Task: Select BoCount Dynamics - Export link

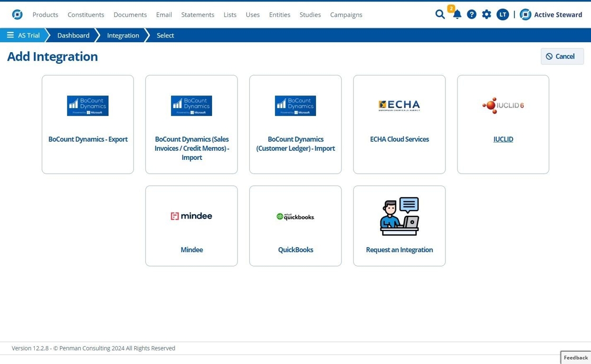Action: click(88, 139)
